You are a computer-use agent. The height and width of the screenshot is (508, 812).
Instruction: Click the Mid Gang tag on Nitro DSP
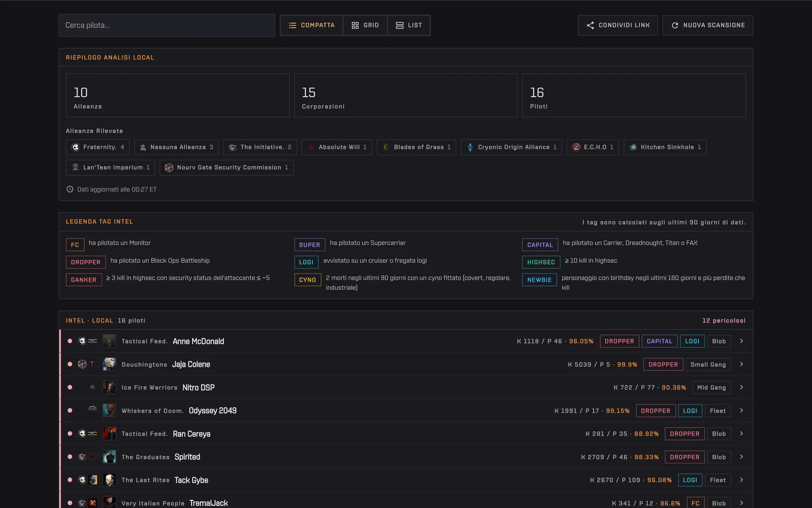click(x=712, y=388)
